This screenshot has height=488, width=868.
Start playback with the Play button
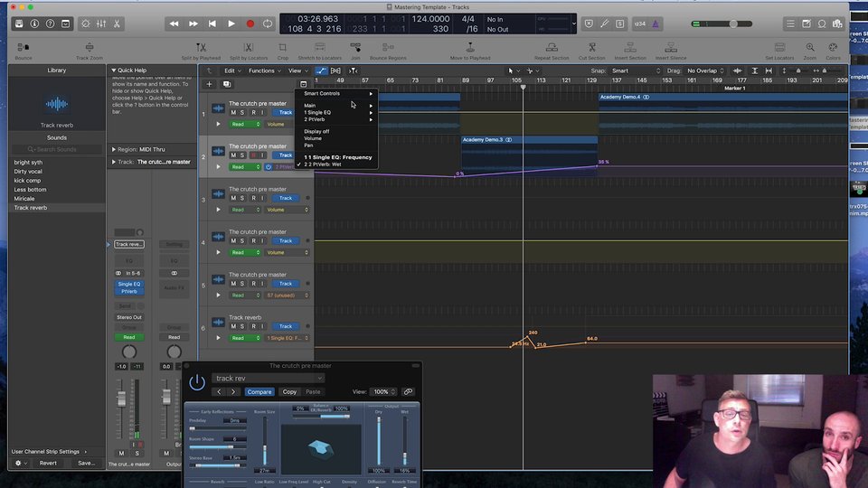tap(231, 23)
